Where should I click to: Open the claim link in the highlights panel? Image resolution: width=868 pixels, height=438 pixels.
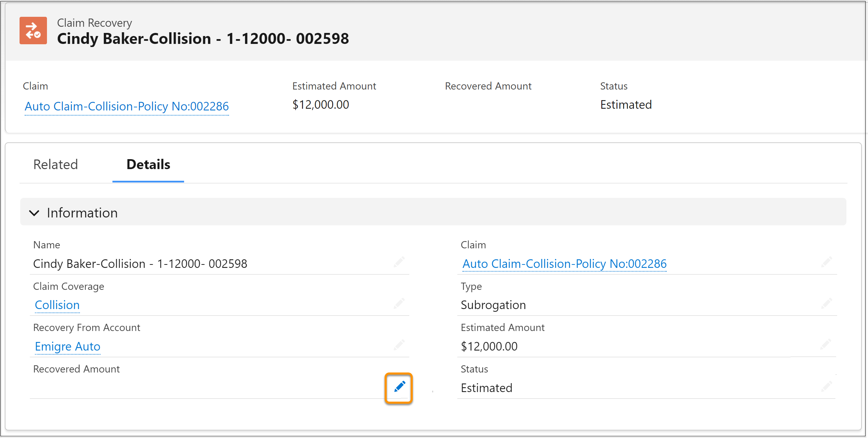click(126, 106)
